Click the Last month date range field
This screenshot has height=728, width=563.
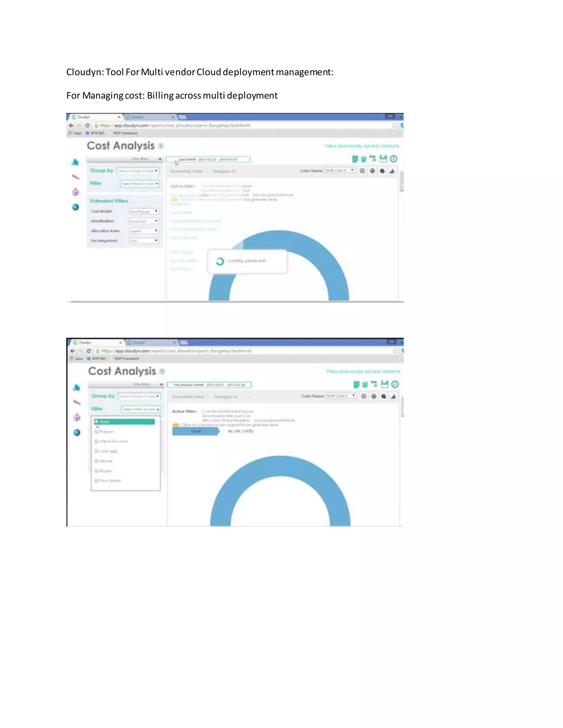click(208, 160)
